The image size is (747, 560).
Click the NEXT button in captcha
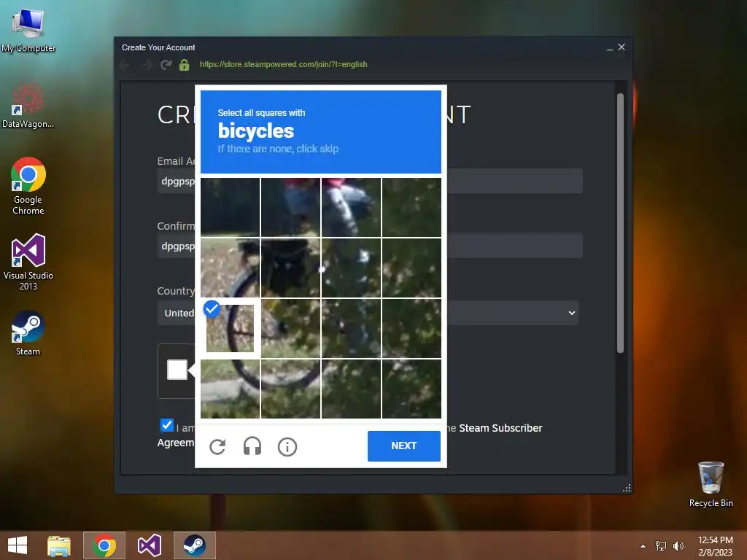click(403, 446)
